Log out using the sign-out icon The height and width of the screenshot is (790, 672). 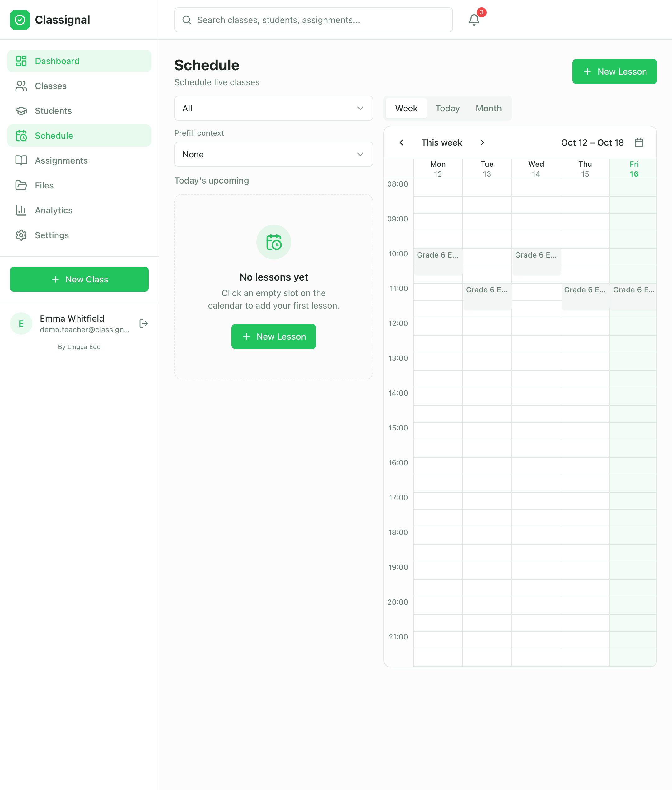coord(144,323)
